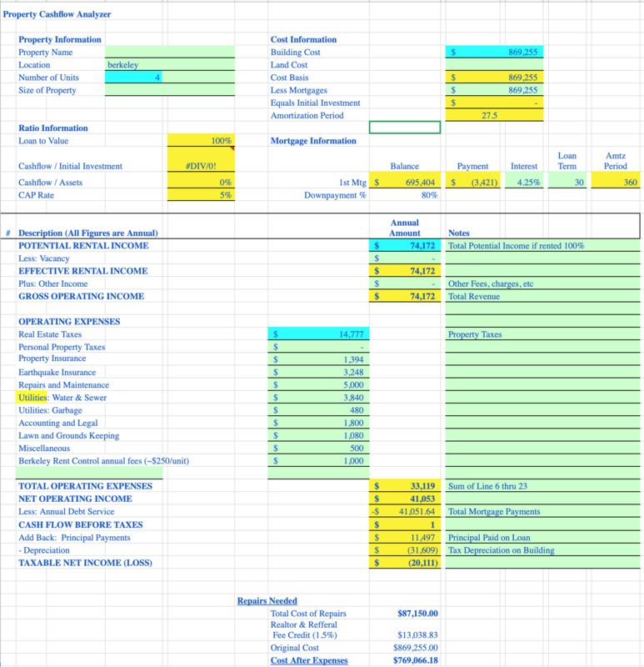Click the highlighted Utilities: Water & Sewer label
Image resolution: width=644 pixels, height=667 pixels.
click(62, 398)
